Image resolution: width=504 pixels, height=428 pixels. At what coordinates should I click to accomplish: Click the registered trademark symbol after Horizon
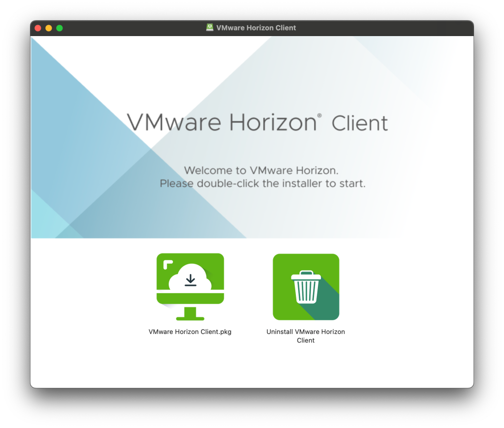point(319,116)
